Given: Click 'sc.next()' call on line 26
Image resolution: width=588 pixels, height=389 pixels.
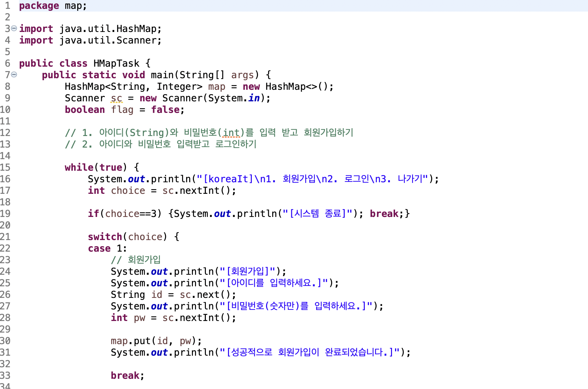Looking at the screenshot, I should click(205, 295).
